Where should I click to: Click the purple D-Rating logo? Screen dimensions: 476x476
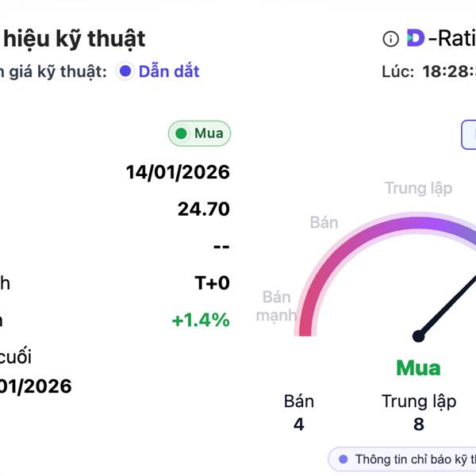point(415,37)
